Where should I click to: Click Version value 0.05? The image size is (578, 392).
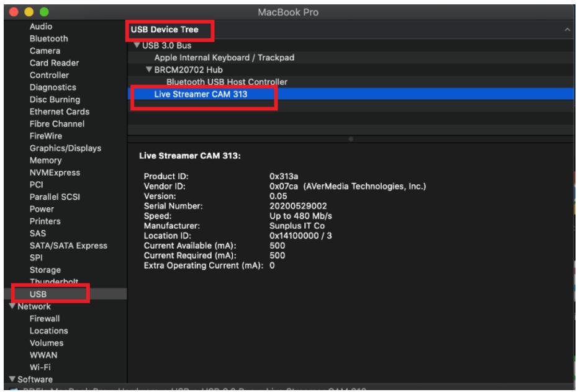click(278, 196)
